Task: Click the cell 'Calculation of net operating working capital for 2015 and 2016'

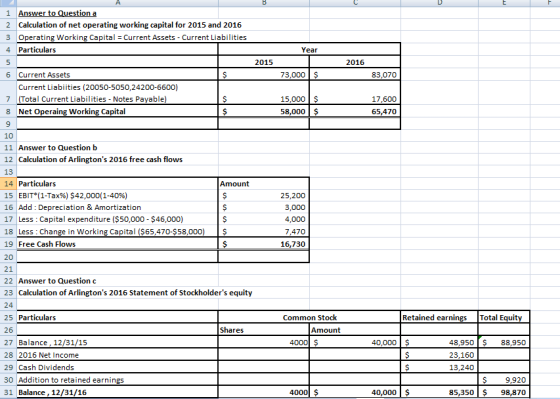Action: click(117, 25)
